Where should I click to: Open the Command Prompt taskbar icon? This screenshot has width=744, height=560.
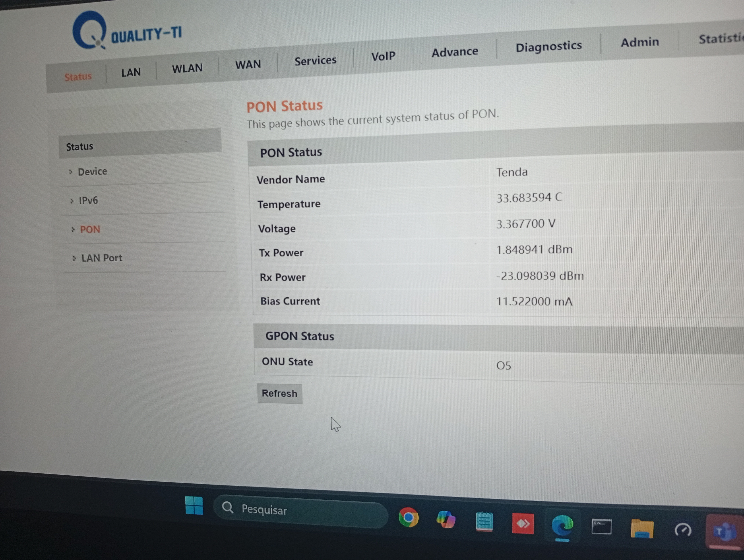tap(601, 527)
